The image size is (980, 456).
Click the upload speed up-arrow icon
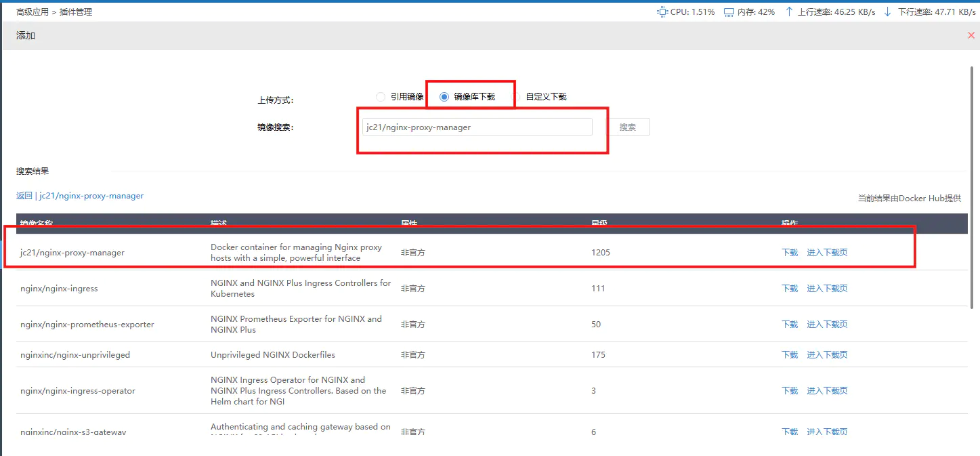789,12
